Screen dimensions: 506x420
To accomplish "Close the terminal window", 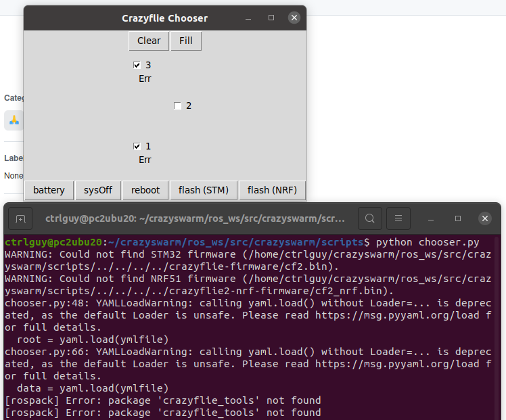I will tap(485, 218).
